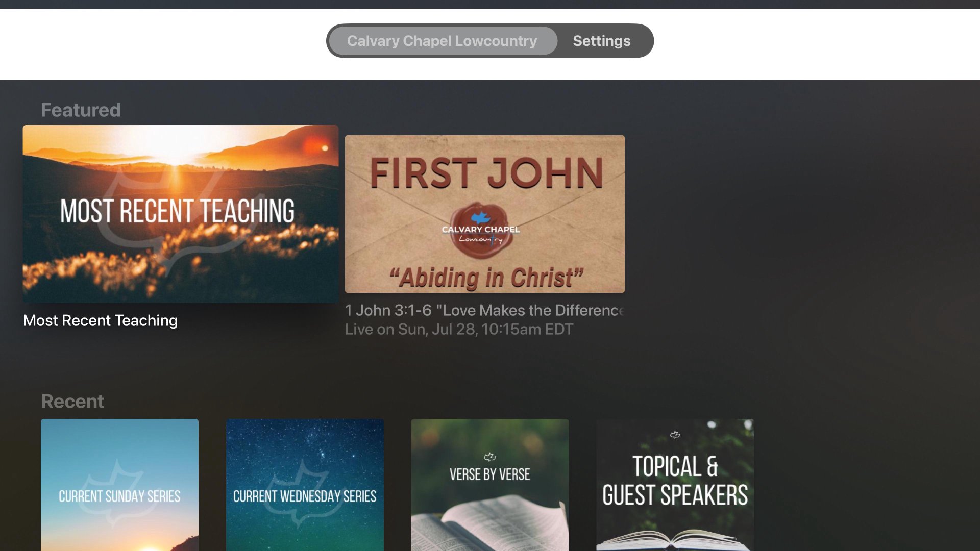Click the FIRST JOHN heading on the card
980x551 pixels.
click(486, 173)
